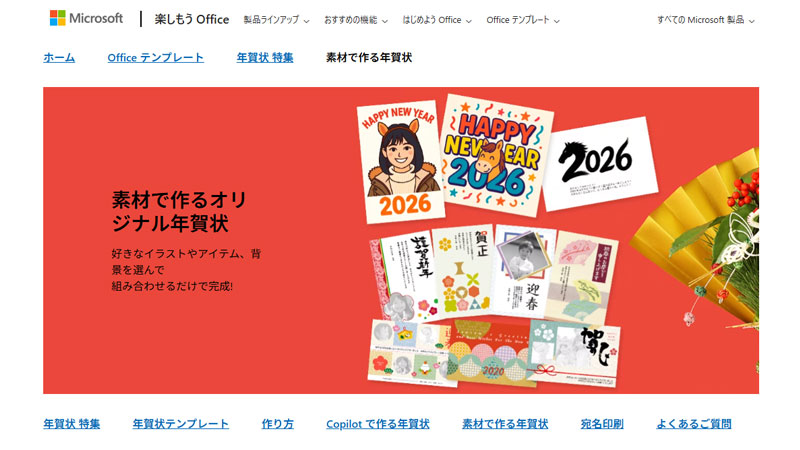Viewport: 800px width, 450px height.
Task: Select the 迎春 photo card thumbnail
Action: [x=524, y=270]
